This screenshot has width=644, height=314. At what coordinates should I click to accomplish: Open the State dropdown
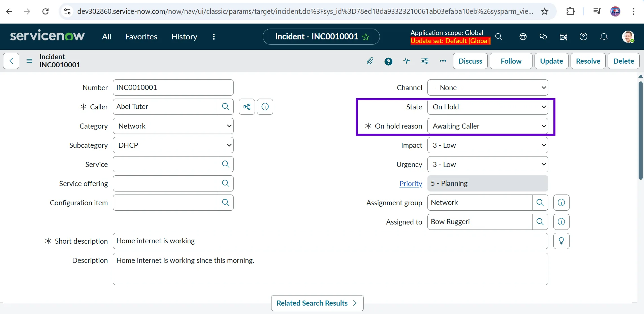(x=487, y=107)
